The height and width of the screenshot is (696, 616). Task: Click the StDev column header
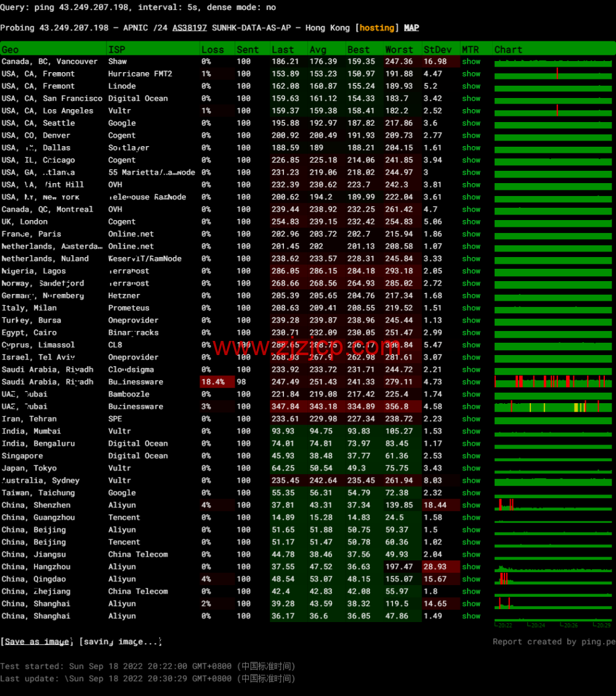tap(437, 49)
